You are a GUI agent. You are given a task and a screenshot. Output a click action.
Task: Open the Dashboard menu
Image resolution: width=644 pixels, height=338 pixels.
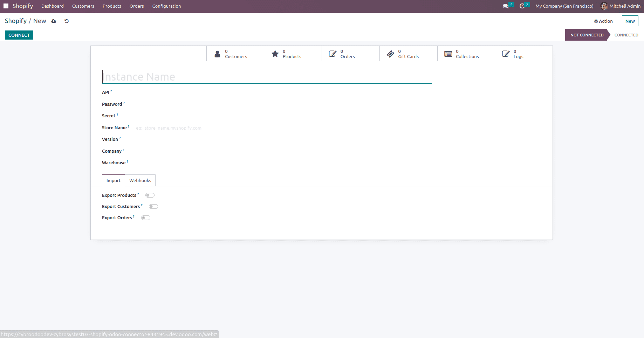pos(53,6)
